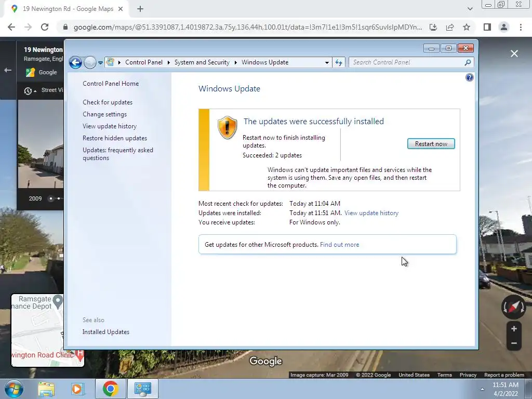532x399 pixels.
Task: Click the 2009 timeline slider dot
Action: [x=51, y=198]
